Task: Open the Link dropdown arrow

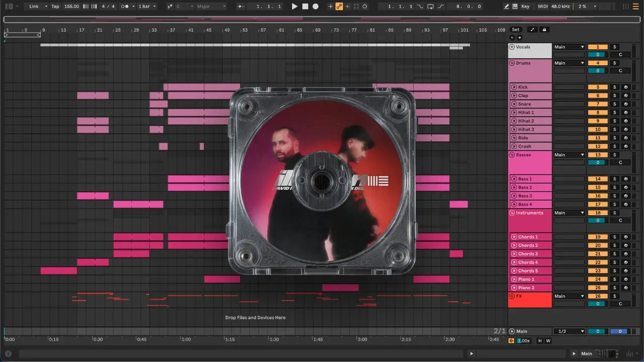Action: click(x=46, y=7)
